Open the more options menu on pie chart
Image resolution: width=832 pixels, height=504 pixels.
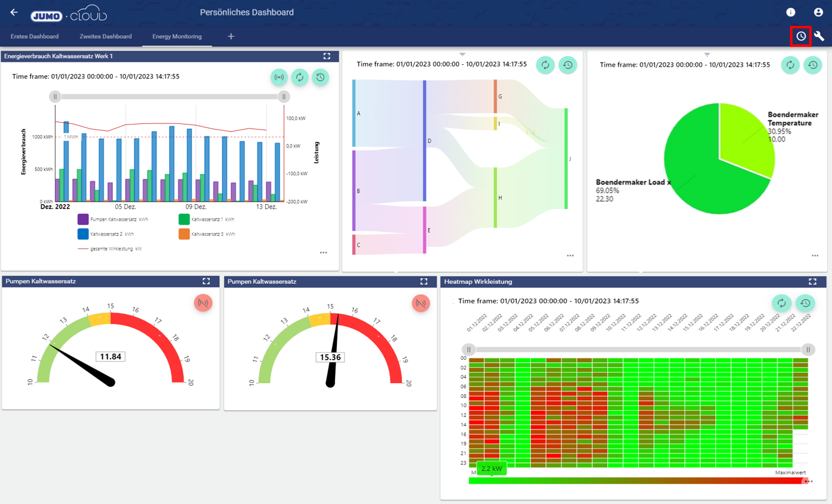815,255
